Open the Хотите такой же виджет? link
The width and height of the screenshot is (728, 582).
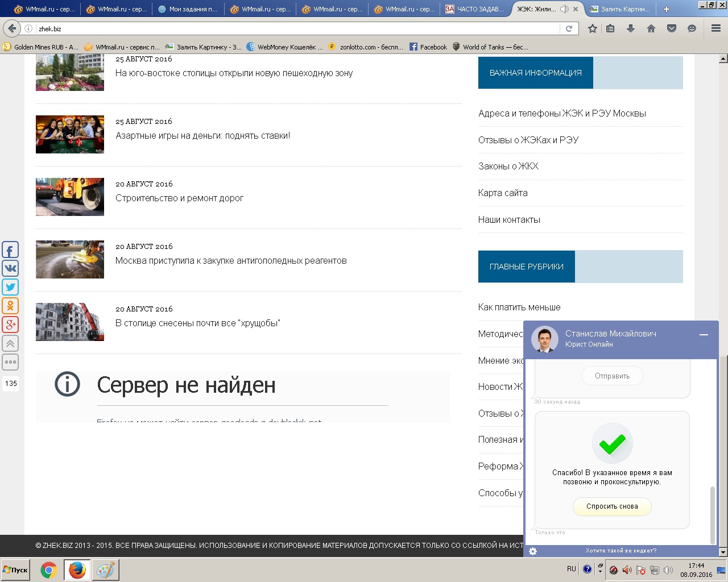pos(621,551)
